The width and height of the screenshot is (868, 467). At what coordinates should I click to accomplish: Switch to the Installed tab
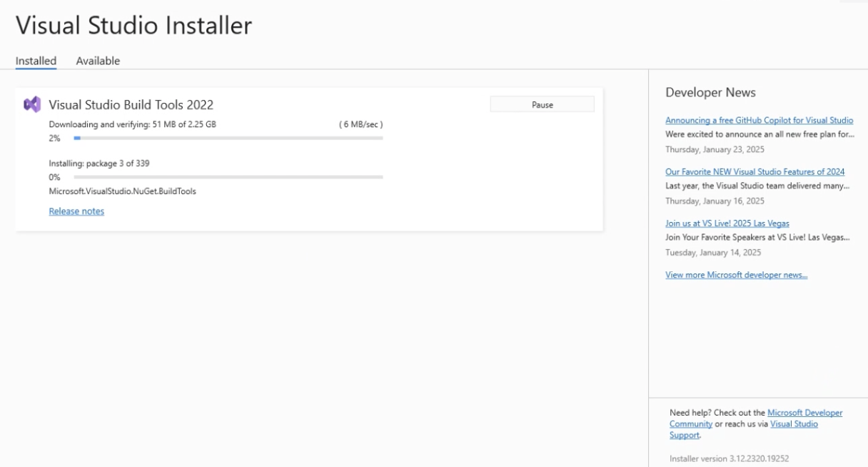(x=36, y=61)
